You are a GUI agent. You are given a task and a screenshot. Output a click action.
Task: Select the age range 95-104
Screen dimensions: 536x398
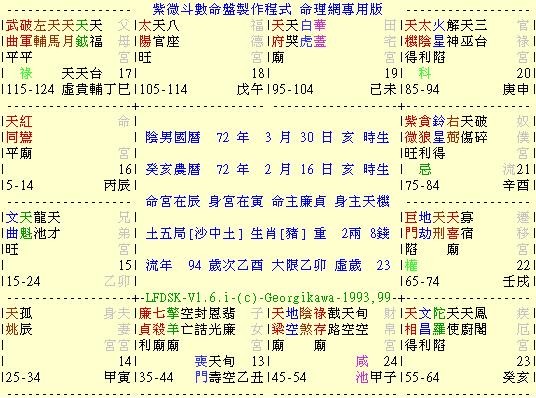click(293, 90)
